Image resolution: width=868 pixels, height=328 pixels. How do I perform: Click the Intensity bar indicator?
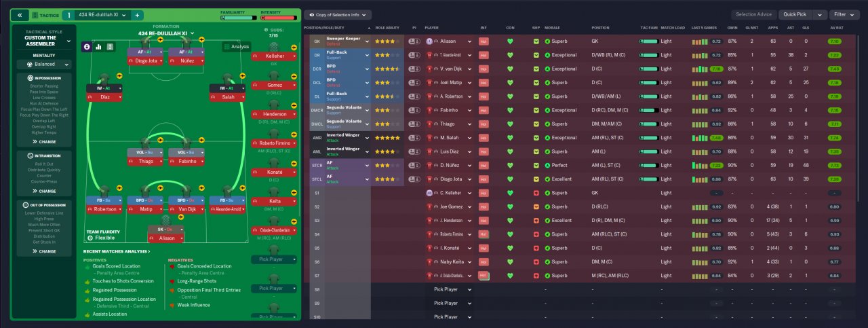[x=279, y=18]
